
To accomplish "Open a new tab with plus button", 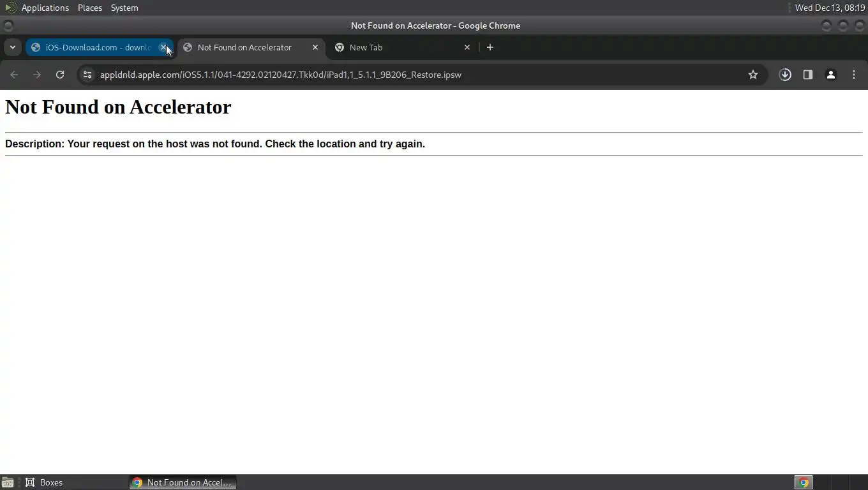I will click(x=490, y=47).
